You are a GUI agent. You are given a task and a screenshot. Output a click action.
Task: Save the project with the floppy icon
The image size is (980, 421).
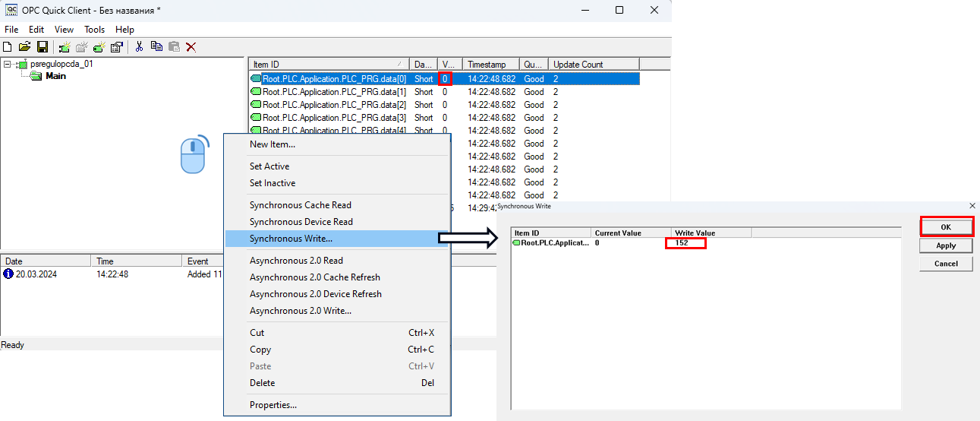point(42,47)
